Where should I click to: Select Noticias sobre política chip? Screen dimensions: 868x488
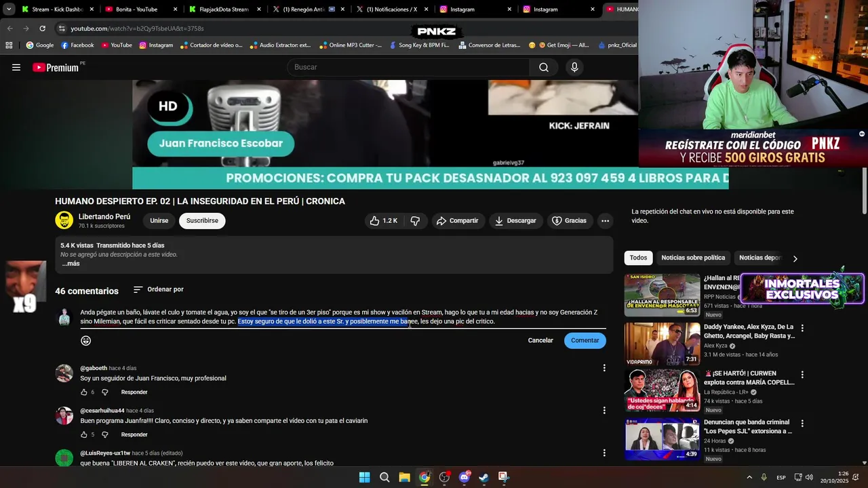[x=693, y=258]
